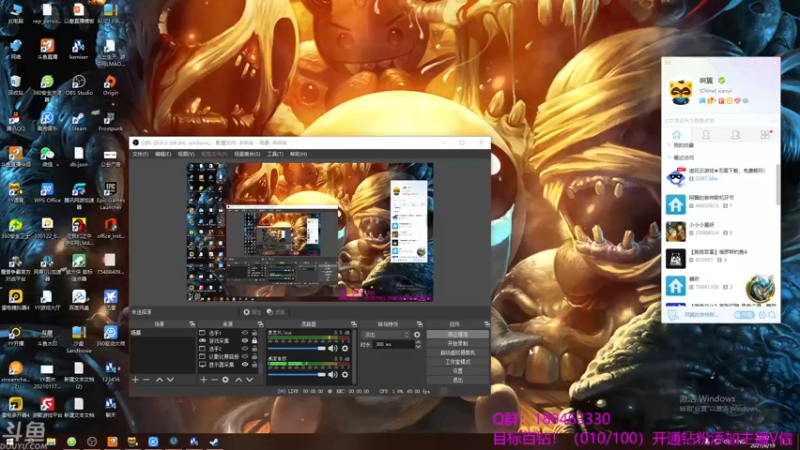Switch to home tab in YY window
This screenshot has width=800, height=450.
(x=677, y=135)
